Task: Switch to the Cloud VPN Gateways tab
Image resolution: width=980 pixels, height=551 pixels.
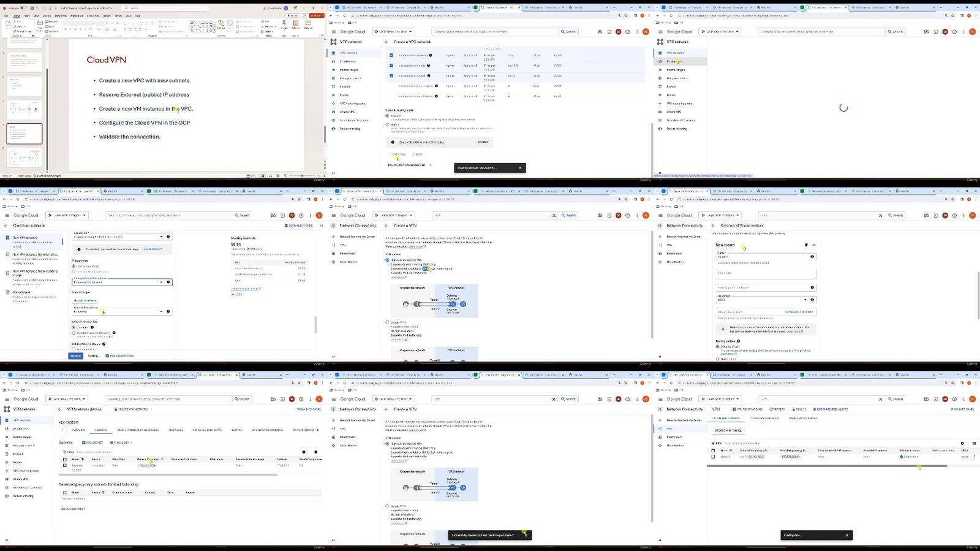Action: [764, 419]
